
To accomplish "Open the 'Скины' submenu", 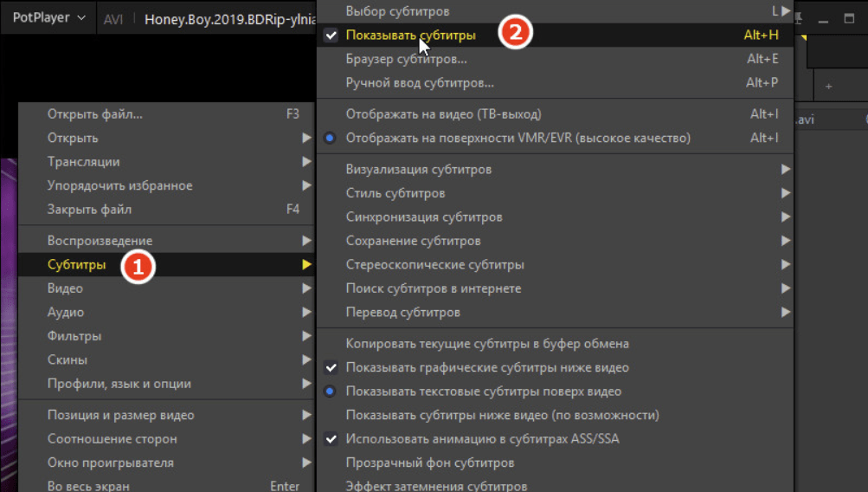I will 68,359.
